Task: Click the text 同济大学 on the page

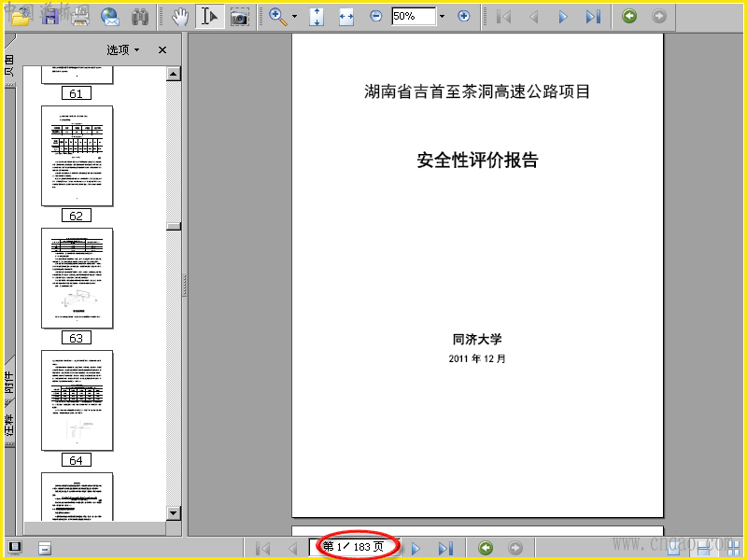Action: pyautogui.click(x=477, y=339)
